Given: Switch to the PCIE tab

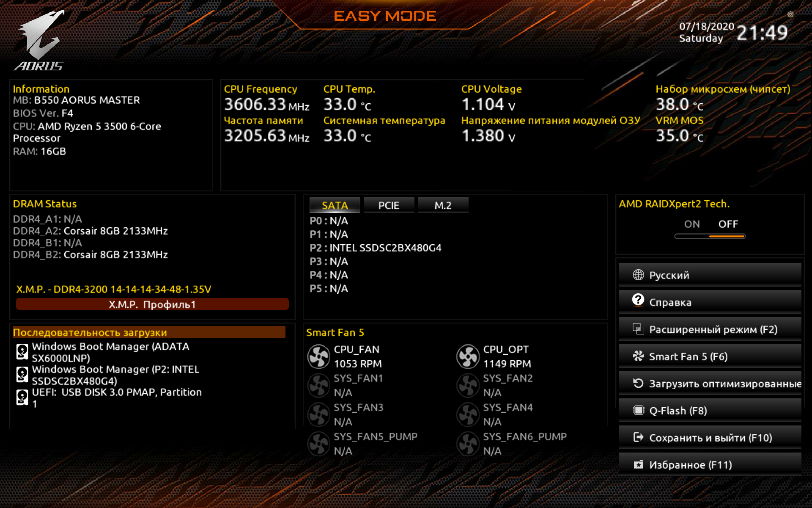Looking at the screenshot, I should tap(389, 205).
